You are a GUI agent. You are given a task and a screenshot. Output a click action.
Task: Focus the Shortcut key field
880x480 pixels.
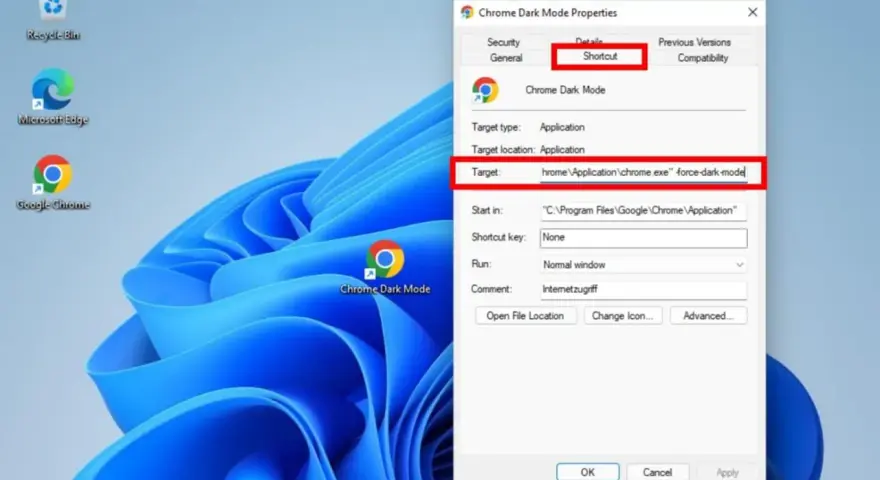pyautogui.click(x=644, y=237)
